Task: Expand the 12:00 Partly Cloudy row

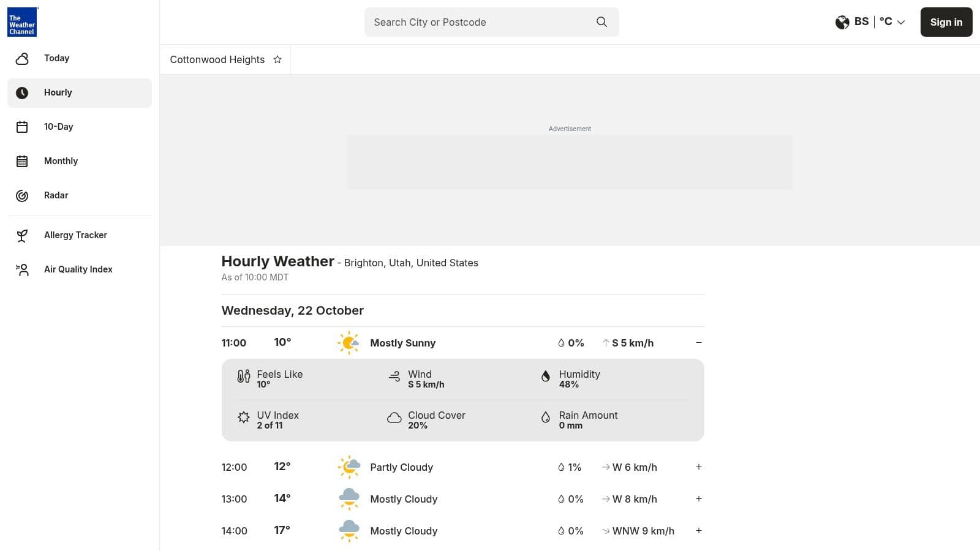Action: pyautogui.click(x=699, y=467)
